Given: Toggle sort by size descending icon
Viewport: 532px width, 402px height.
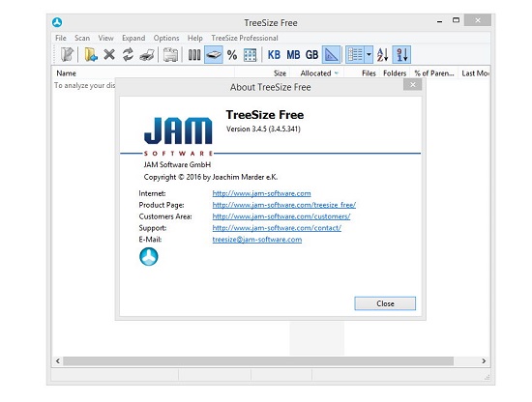Looking at the screenshot, I should pyautogui.click(x=401, y=54).
